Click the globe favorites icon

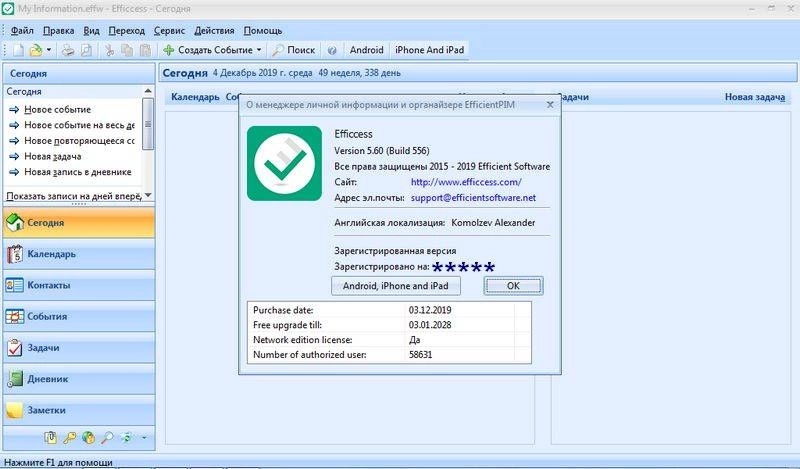[88, 437]
